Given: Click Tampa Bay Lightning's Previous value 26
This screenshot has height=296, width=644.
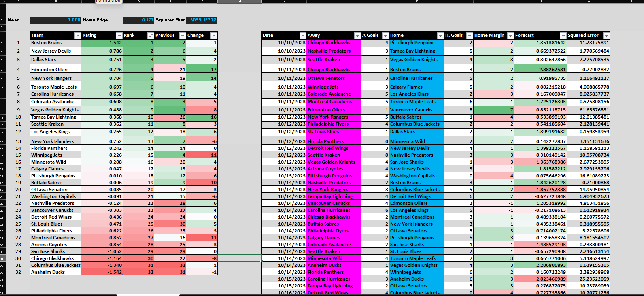Looking at the screenshot, I should click(x=170, y=117).
